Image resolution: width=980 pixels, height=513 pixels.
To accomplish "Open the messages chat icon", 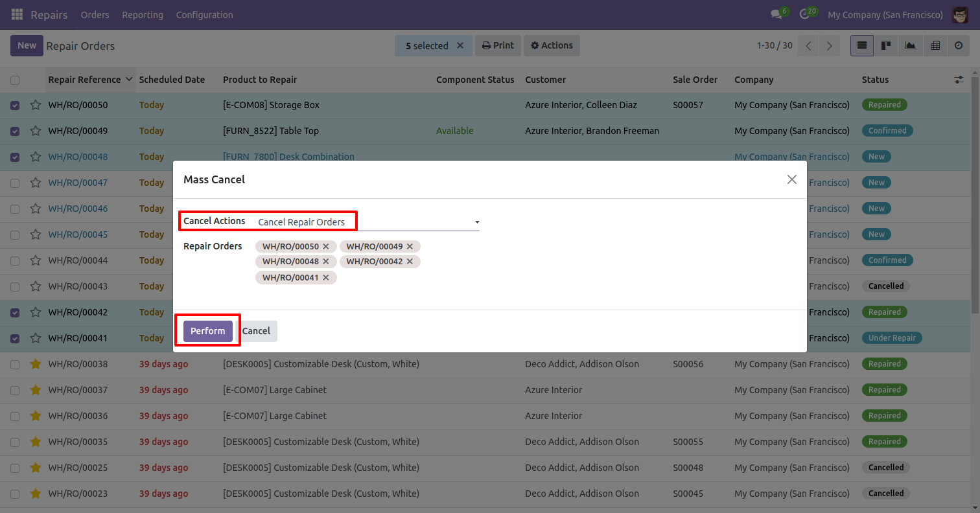I will point(776,14).
